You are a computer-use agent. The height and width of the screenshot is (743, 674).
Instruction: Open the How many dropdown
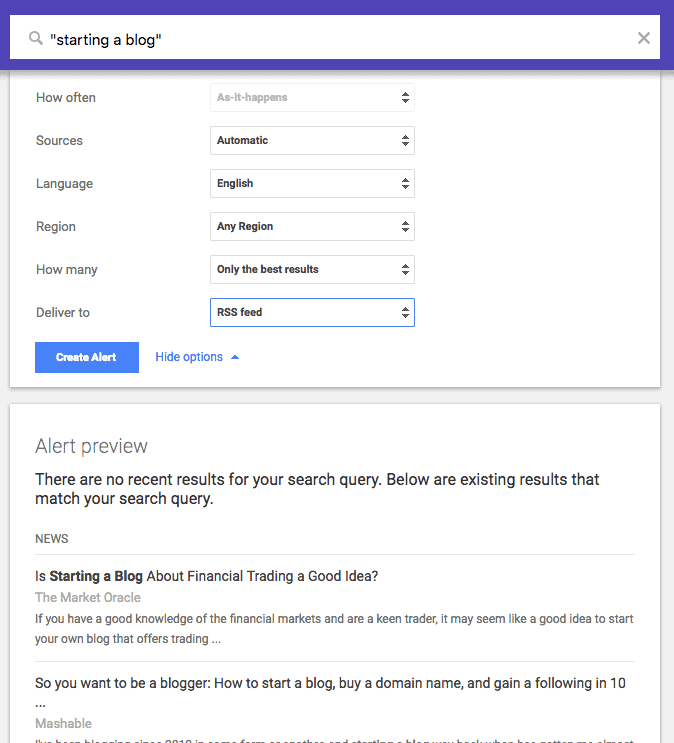(312, 270)
